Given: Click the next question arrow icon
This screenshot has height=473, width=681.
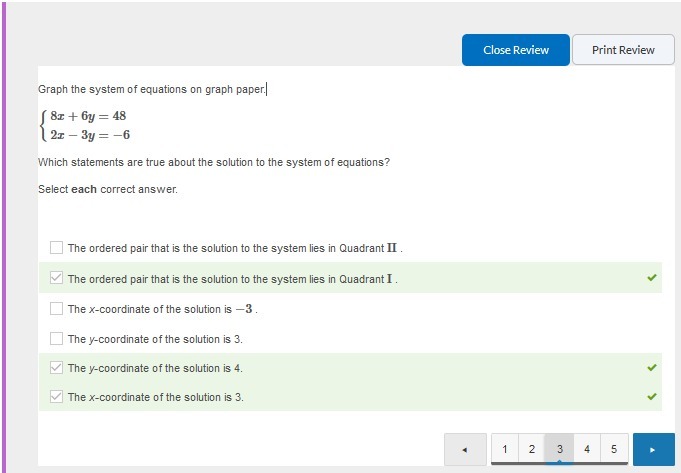Looking at the screenshot, I should tap(652, 450).
